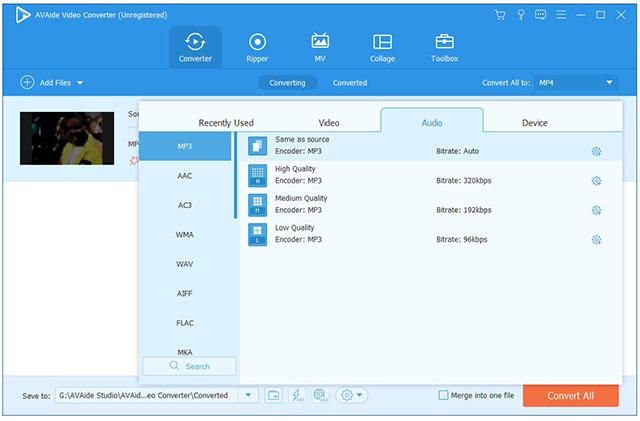Click the Same as source preset icon
This screenshot has height=421, width=640.
258,146
